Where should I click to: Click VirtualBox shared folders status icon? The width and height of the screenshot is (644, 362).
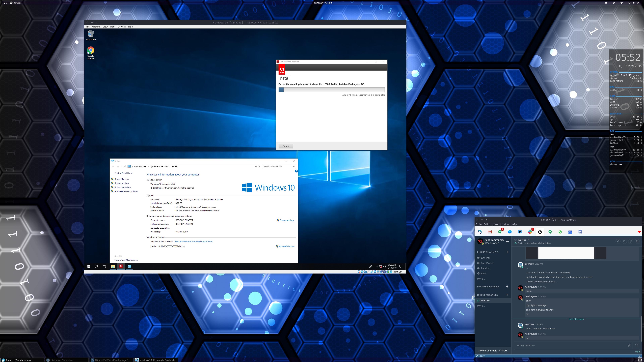(375, 272)
